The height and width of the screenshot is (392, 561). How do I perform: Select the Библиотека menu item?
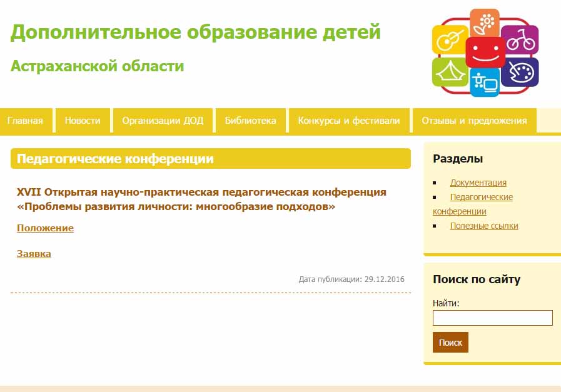coord(250,121)
